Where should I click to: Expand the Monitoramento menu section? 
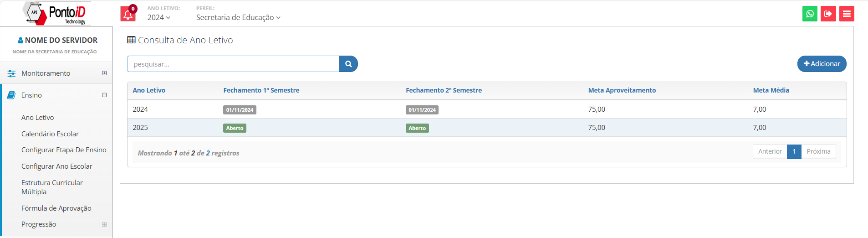click(x=104, y=73)
